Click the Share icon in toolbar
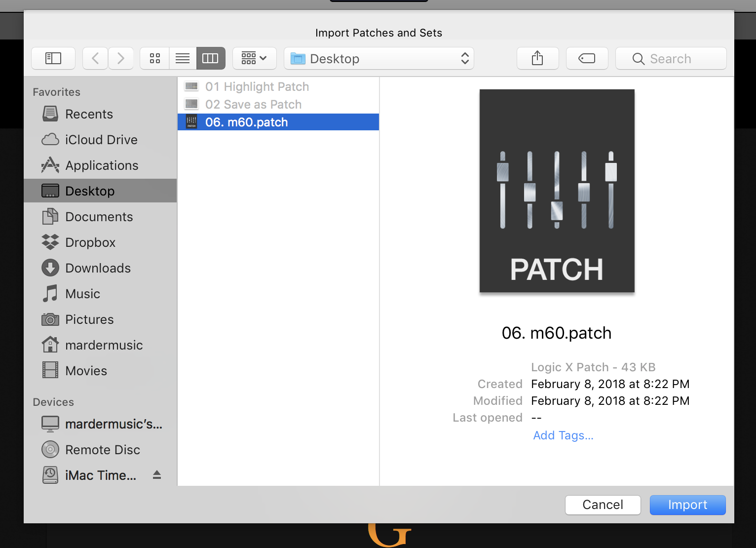Image resolution: width=756 pixels, height=548 pixels. click(x=537, y=58)
